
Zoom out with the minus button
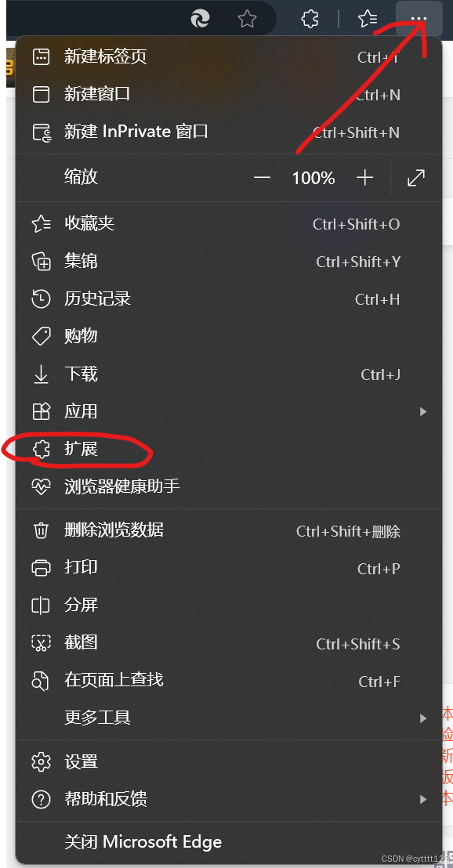(x=262, y=178)
